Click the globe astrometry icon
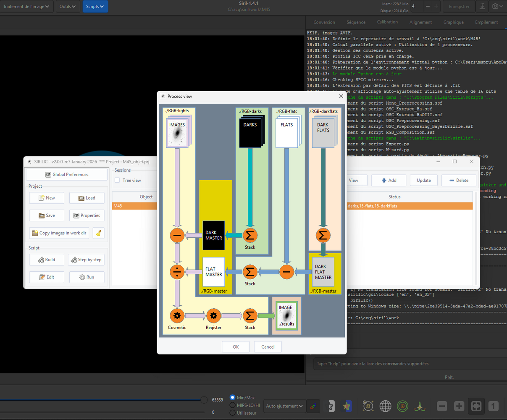Viewport: 507px width, 420px height. 385,406
